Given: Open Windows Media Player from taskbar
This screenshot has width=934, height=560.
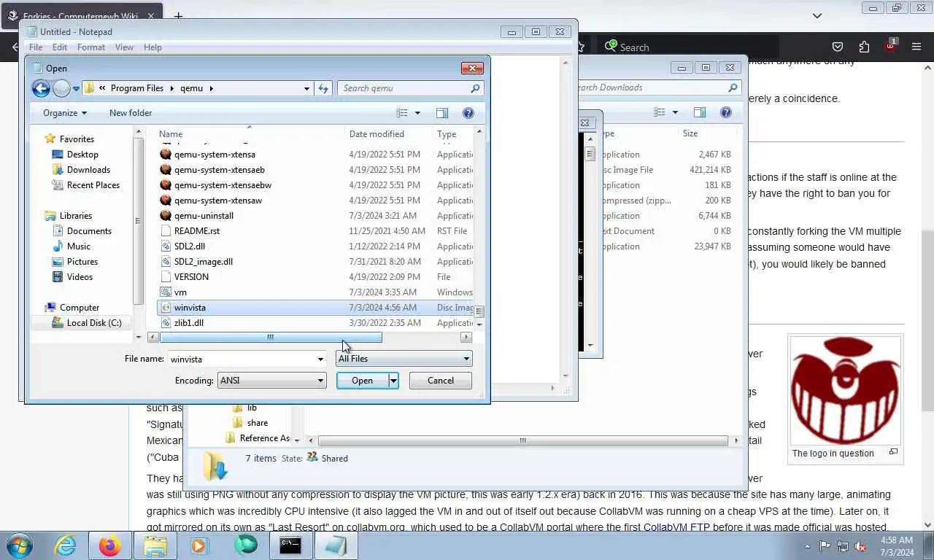Looking at the screenshot, I should [198, 545].
